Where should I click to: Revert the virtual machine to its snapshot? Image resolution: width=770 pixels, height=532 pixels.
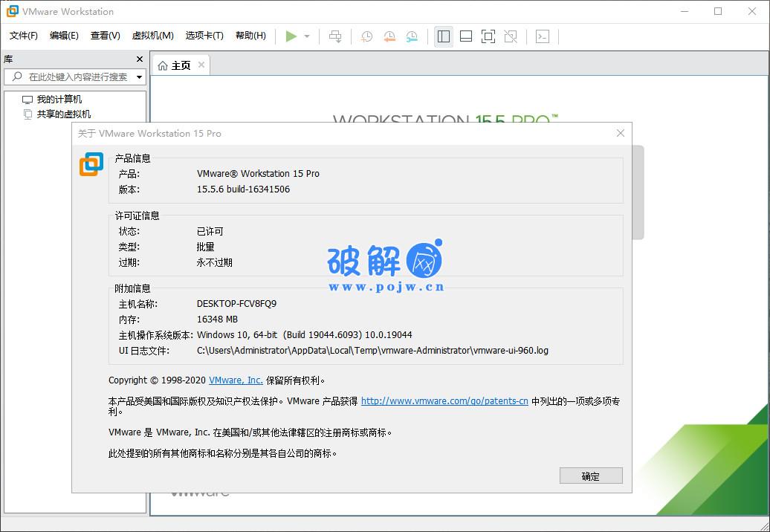(389, 36)
